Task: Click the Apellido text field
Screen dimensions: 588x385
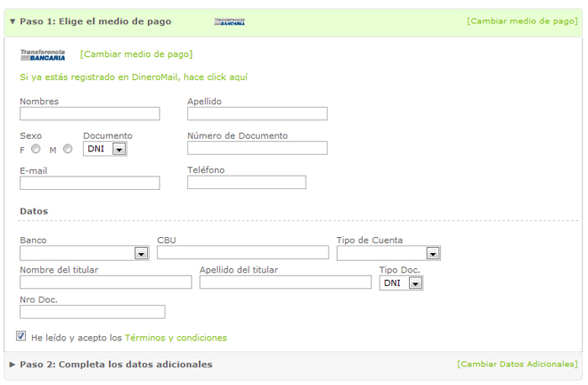Action: (257, 113)
